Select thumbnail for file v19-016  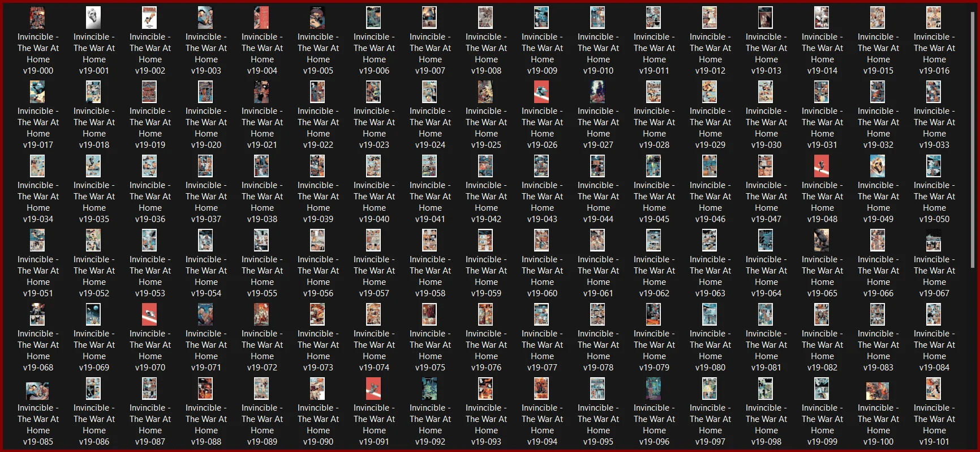coord(934,18)
